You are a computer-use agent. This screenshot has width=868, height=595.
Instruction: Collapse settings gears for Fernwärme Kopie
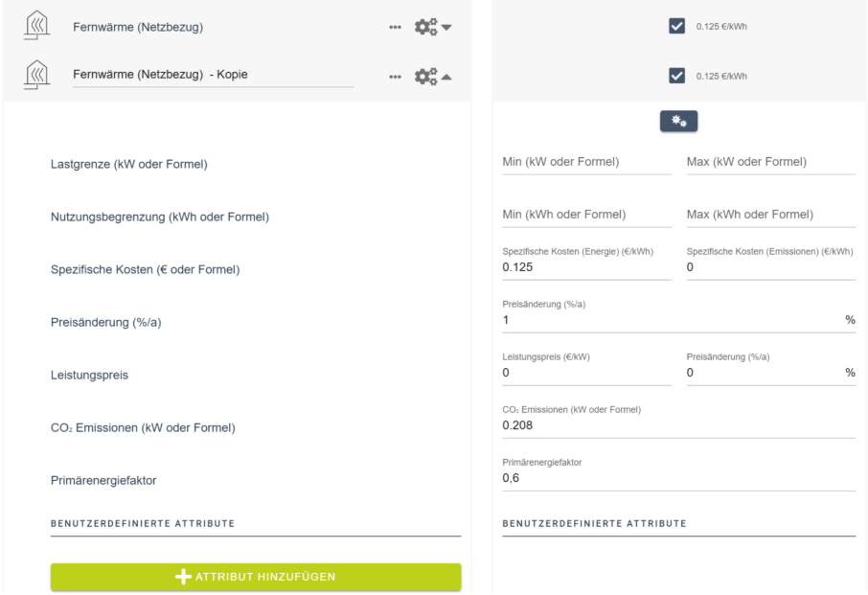pyautogui.click(x=432, y=75)
